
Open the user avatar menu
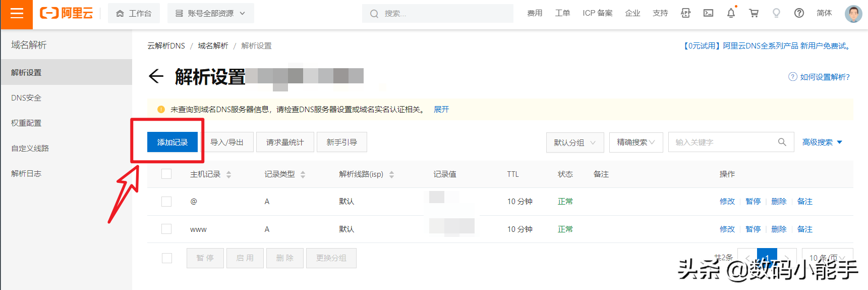(x=853, y=14)
